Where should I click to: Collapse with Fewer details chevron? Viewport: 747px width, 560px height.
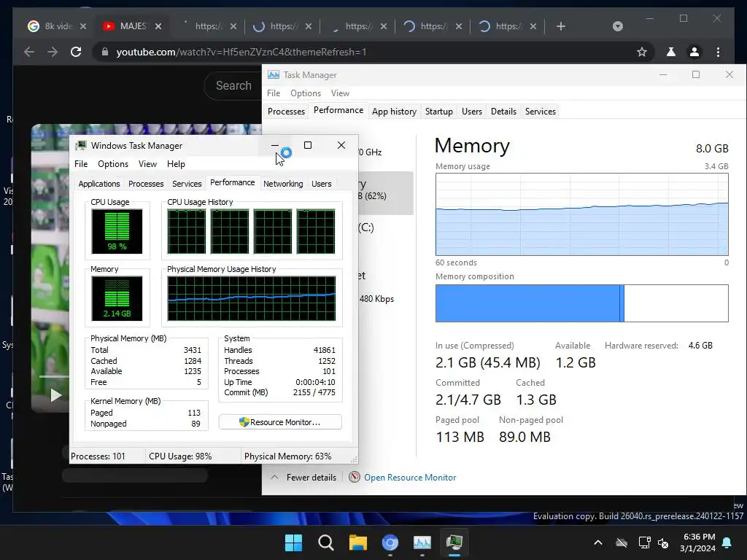pyautogui.click(x=274, y=477)
